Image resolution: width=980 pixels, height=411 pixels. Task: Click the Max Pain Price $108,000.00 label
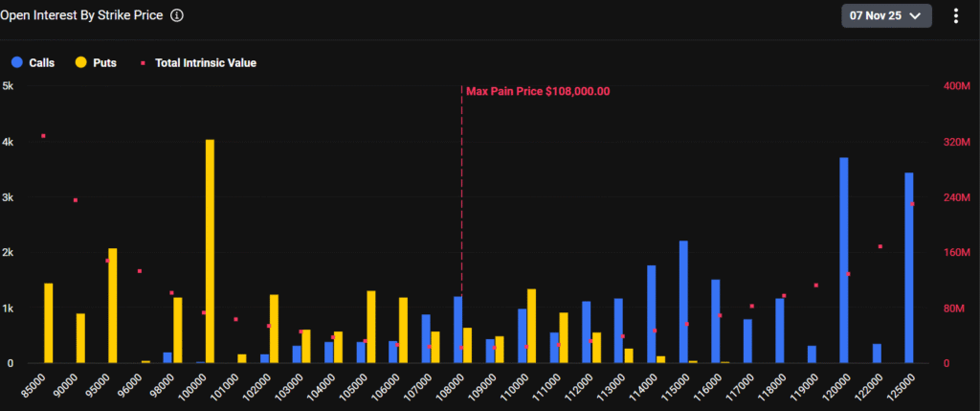tap(538, 91)
